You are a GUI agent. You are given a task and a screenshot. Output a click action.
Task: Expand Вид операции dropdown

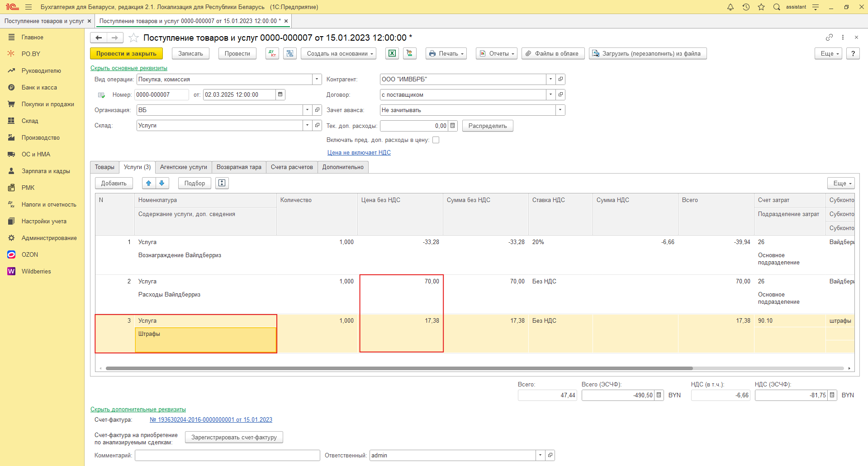317,79
